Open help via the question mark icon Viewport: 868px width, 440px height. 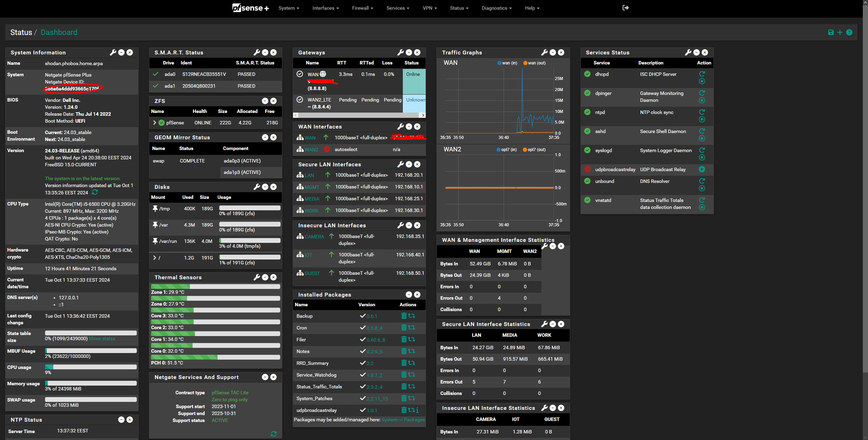[x=849, y=32]
